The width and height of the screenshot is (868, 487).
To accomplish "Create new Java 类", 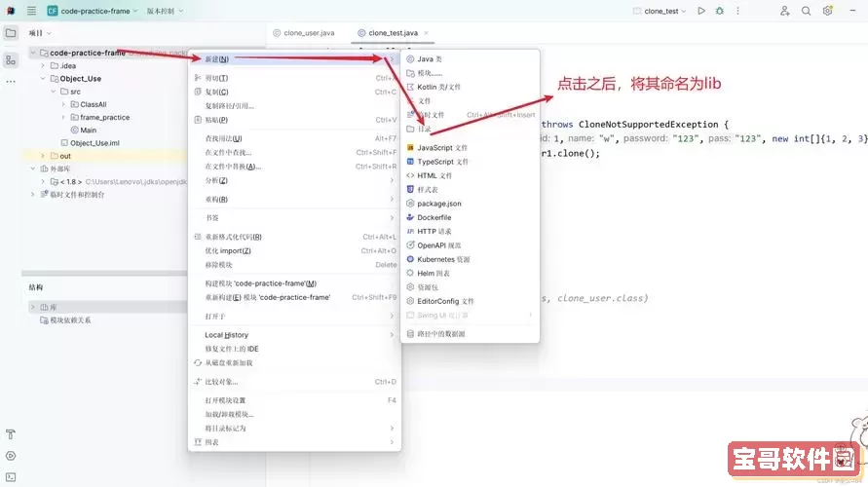I will point(470,59).
